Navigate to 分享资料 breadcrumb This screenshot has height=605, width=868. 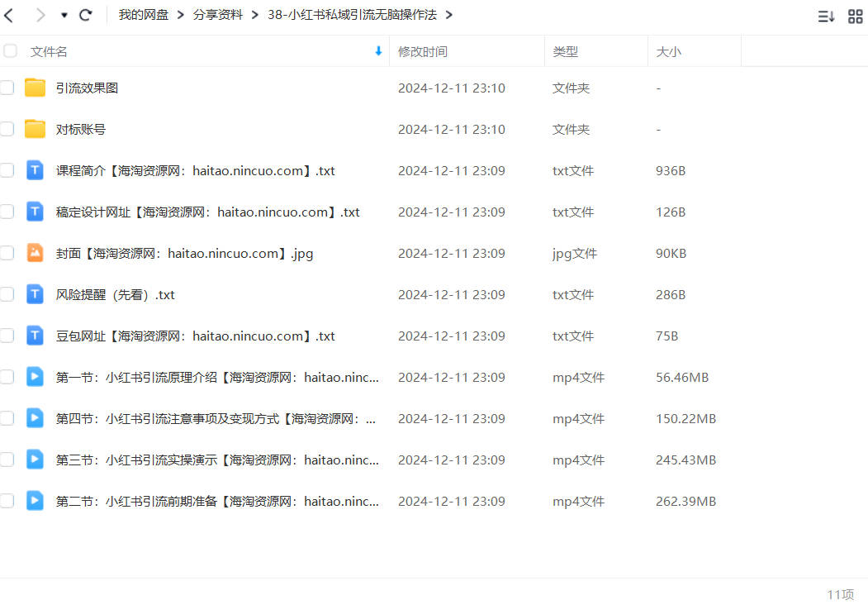click(x=217, y=15)
